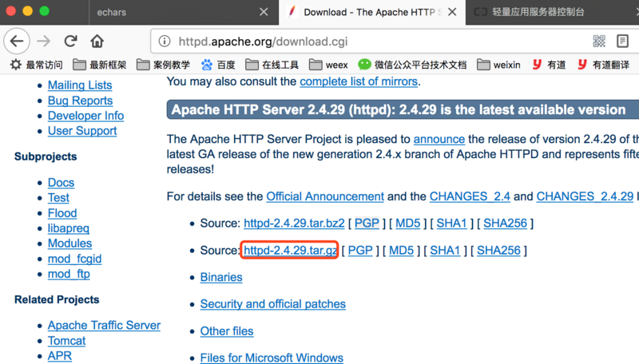The width and height of the screenshot is (639, 364).
Task: Open the libapreq link
Action: point(69,228)
